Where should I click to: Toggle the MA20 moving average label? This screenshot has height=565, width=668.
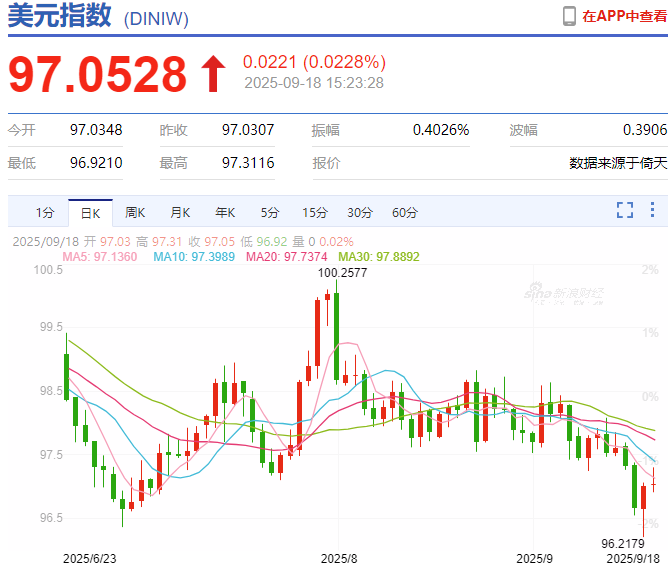click(284, 257)
